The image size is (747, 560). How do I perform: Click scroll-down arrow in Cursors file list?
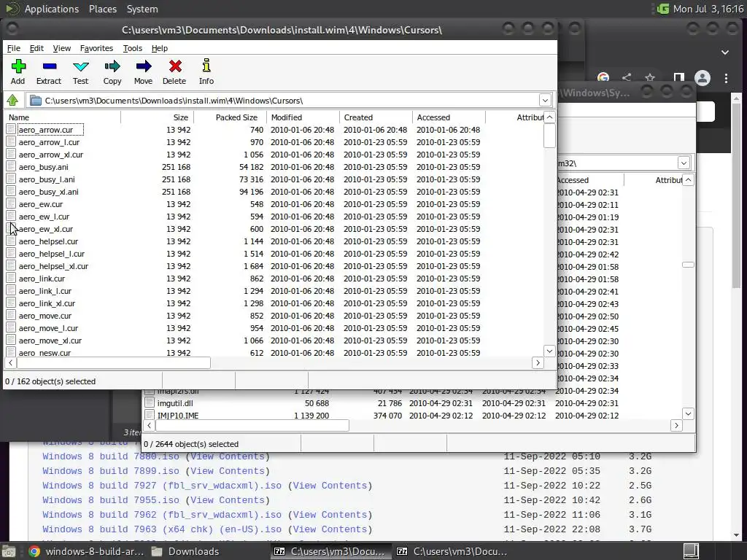549,351
